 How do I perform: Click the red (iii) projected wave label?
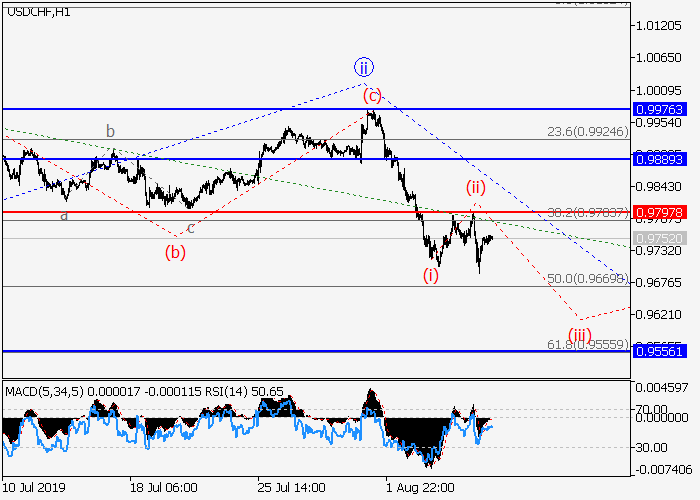click(x=581, y=333)
